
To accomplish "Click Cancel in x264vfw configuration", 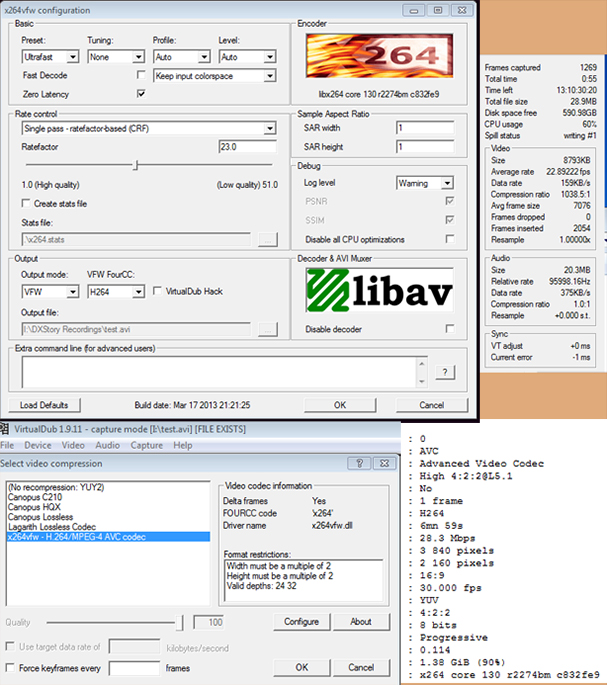I will point(432,405).
